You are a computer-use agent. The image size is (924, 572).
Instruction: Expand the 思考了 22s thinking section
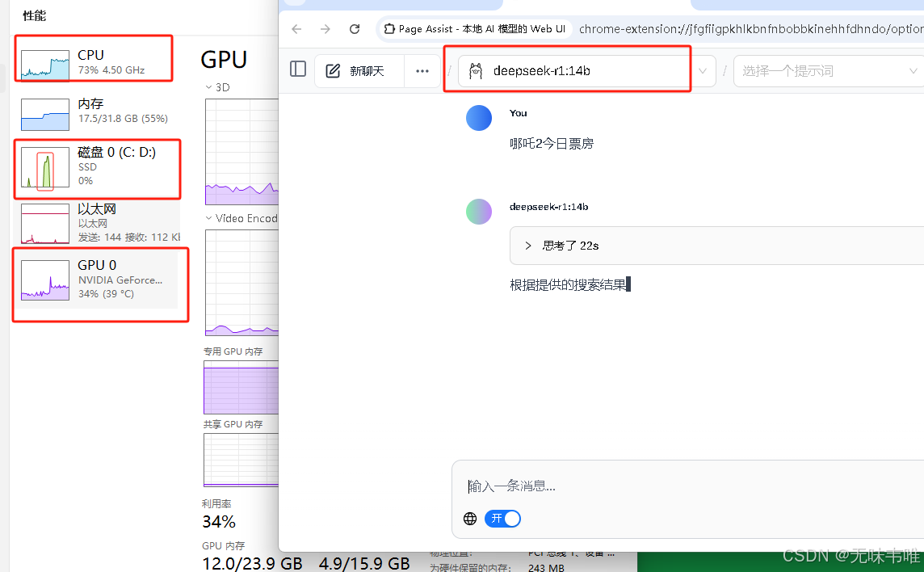coord(716,246)
